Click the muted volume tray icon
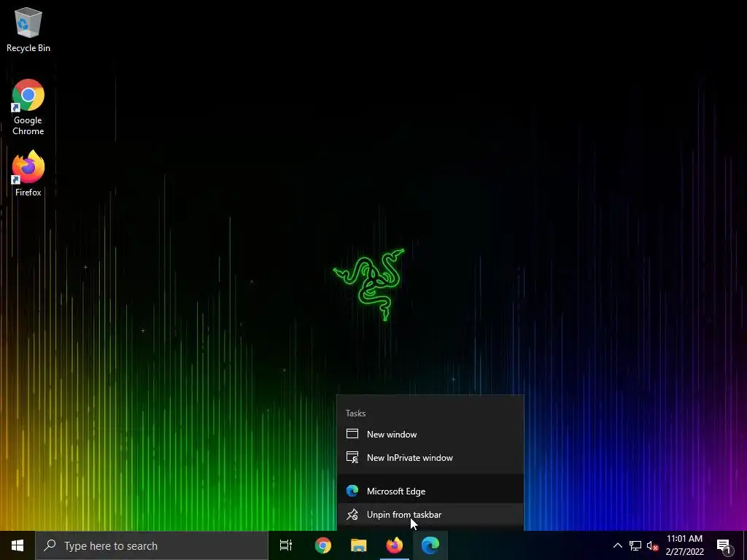This screenshot has height=560, width=747. coord(653,545)
